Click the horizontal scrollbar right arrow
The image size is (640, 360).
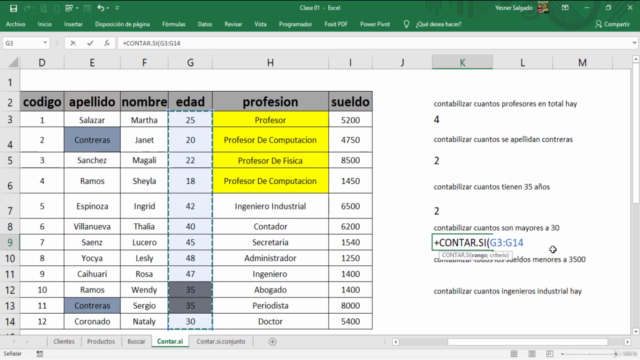click(627, 342)
